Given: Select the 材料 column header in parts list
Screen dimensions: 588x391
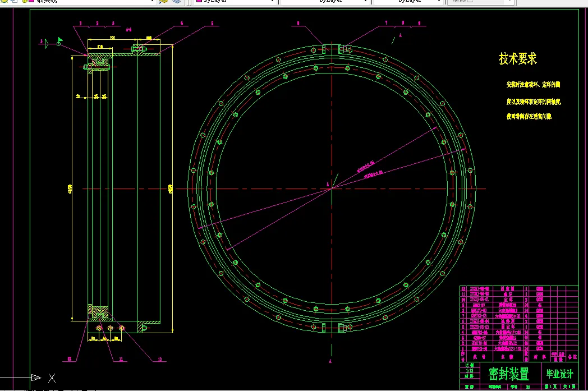Looking at the screenshot, I should click(540, 357).
